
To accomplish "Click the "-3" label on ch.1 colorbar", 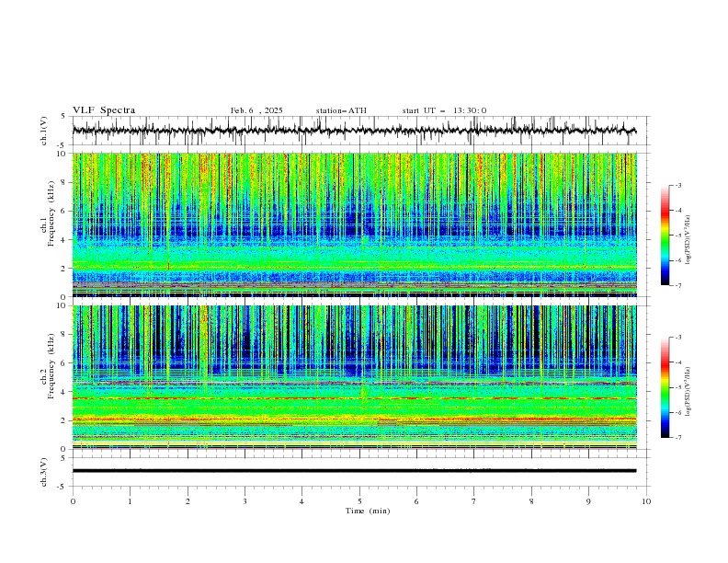I will pos(677,185).
